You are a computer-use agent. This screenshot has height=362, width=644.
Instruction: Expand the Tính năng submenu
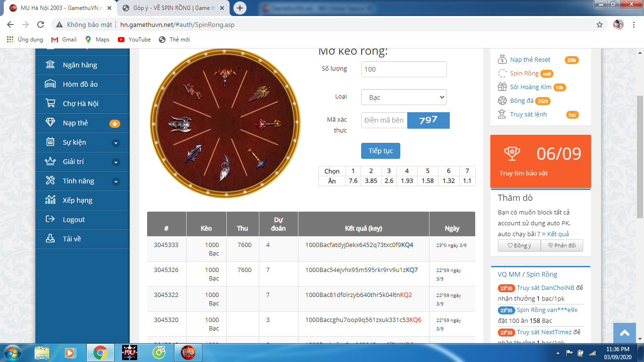116,181
